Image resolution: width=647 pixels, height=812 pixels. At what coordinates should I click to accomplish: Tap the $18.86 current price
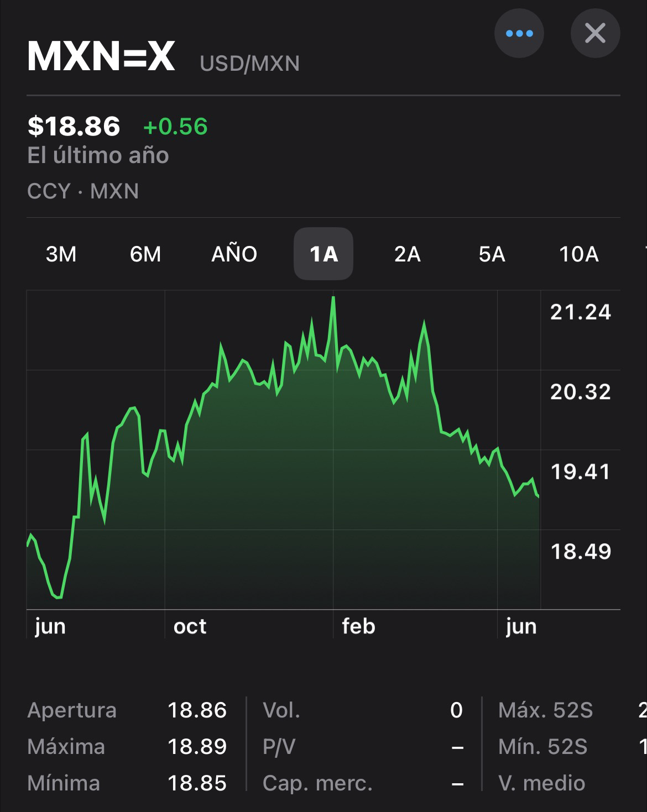pyautogui.click(x=74, y=126)
